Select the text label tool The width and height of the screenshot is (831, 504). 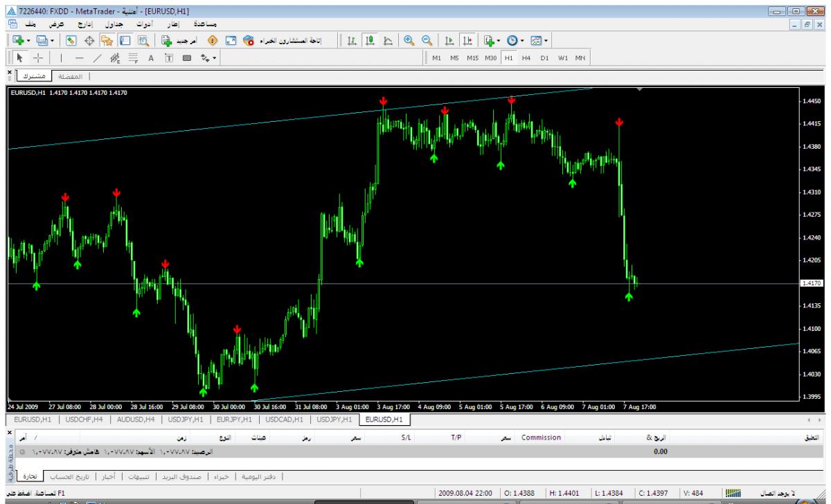point(151,58)
